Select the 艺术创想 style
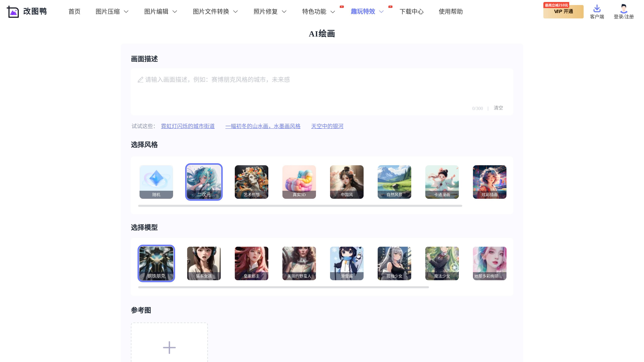Screen dimensions: 644x362 click(252, 182)
